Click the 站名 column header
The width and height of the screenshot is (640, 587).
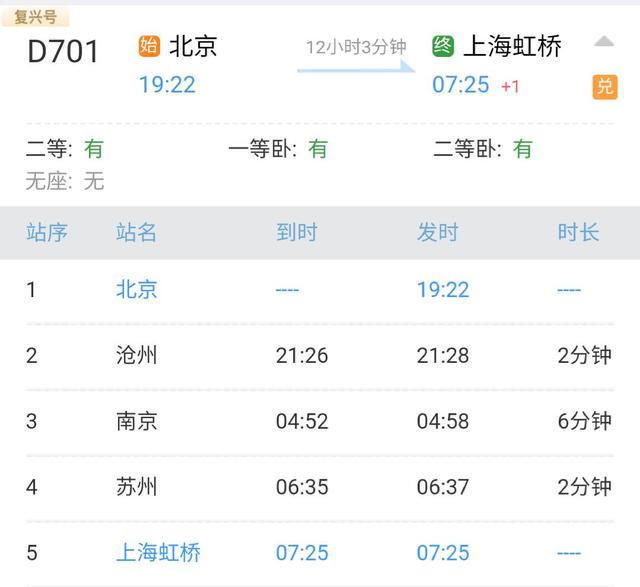click(137, 232)
